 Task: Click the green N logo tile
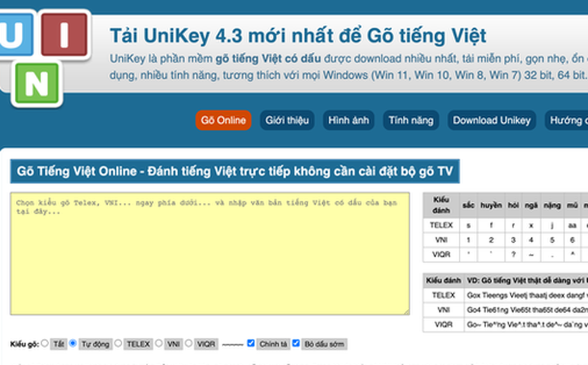(36, 83)
